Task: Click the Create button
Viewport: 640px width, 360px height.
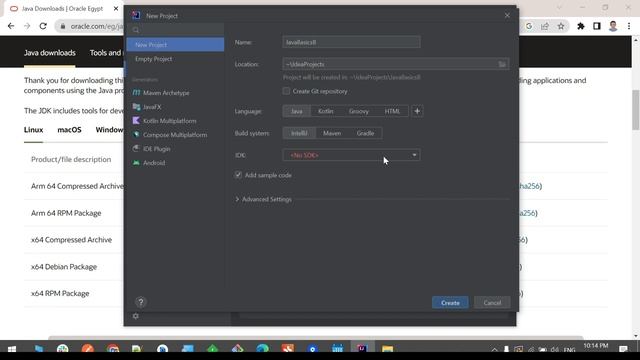Action: 450,303
